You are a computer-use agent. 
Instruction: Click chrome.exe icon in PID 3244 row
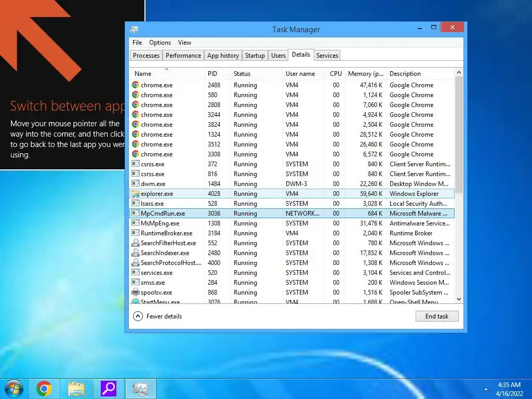pyautogui.click(x=136, y=114)
